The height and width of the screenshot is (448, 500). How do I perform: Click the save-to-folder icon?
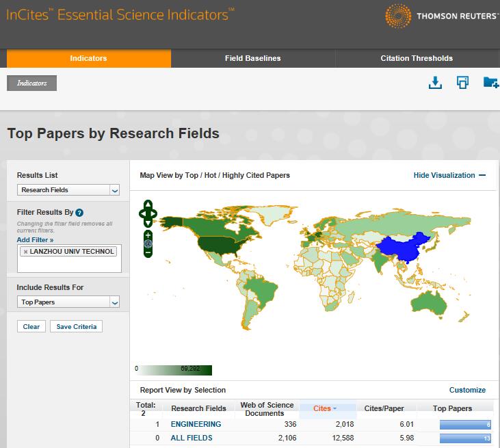[x=490, y=83]
